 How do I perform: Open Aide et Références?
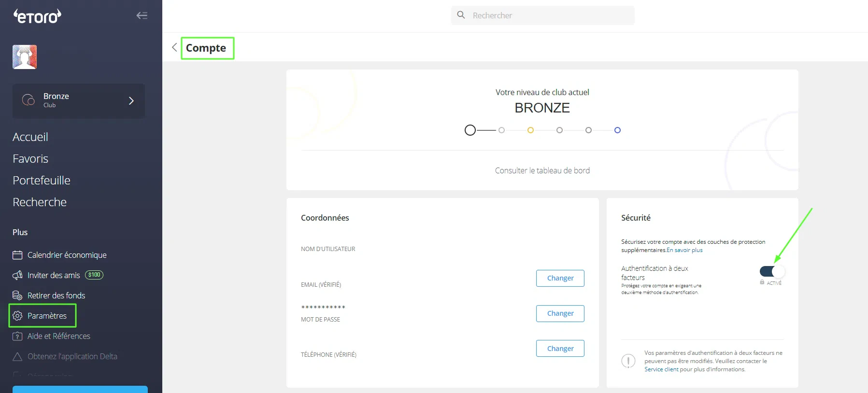[x=59, y=336]
